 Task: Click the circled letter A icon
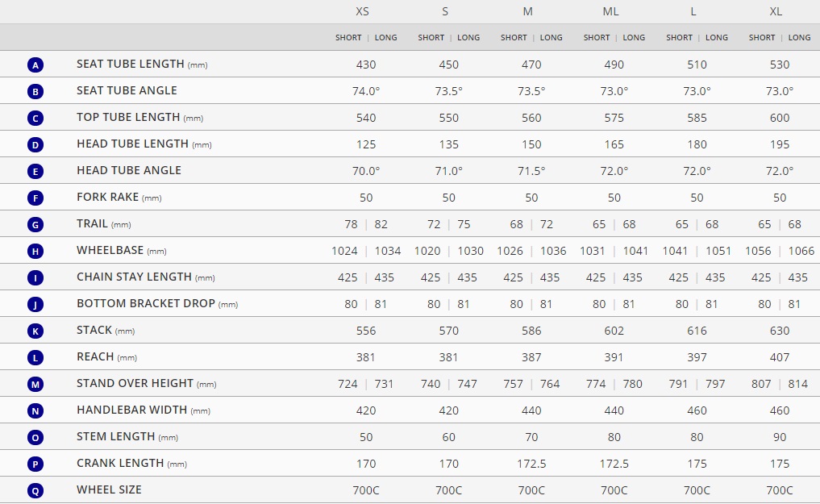pyautogui.click(x=35, y=65)
